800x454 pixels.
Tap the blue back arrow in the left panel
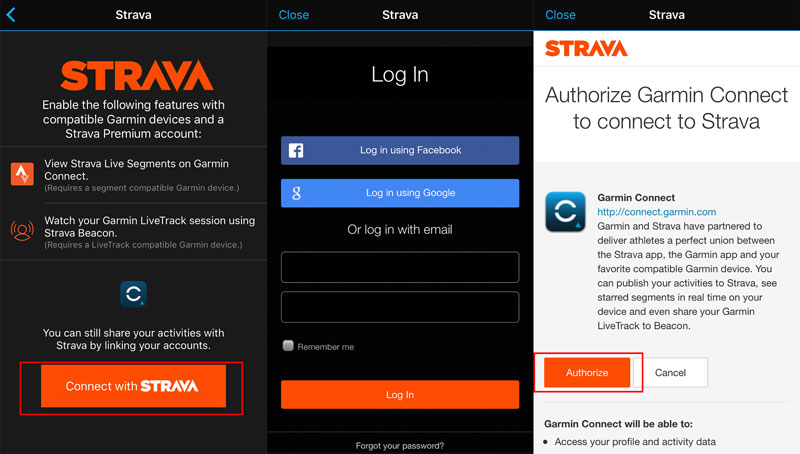[11, 14]
